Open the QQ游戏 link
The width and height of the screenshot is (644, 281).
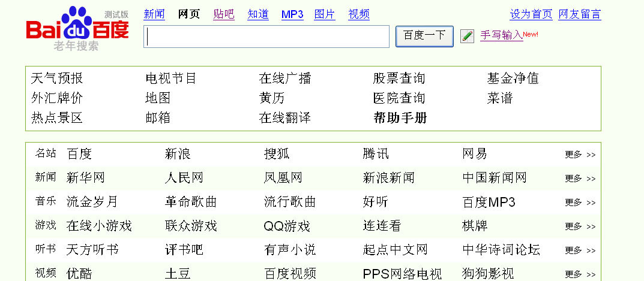click(x=287, y=226)
